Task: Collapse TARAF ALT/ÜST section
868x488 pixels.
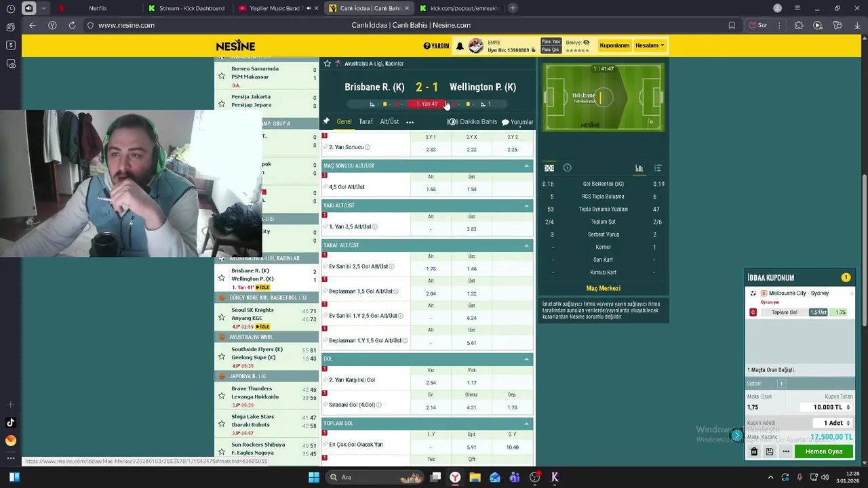Action: (526, 245)
